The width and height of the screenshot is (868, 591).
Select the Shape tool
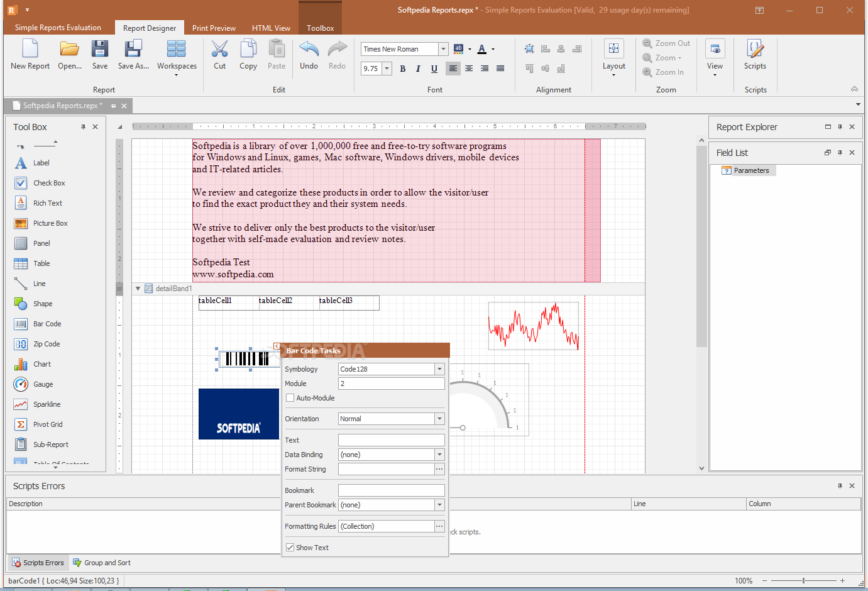(x=43, y=304)
